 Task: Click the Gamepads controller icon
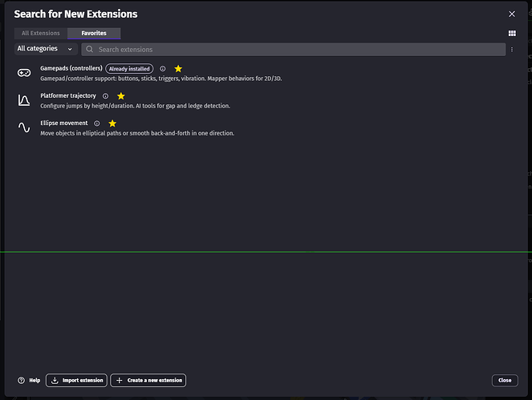pos(24,73)
